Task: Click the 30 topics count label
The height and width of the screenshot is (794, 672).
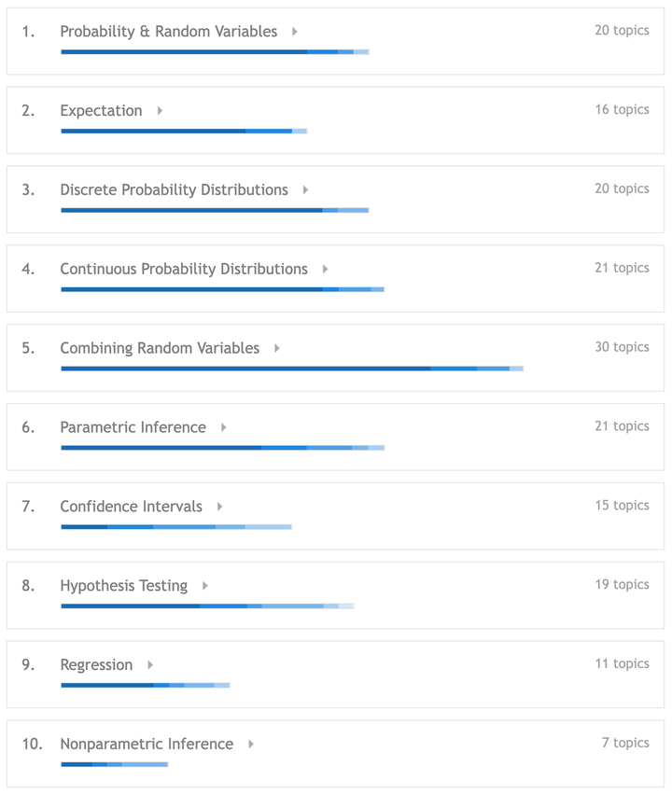Action: pos(622,347)
